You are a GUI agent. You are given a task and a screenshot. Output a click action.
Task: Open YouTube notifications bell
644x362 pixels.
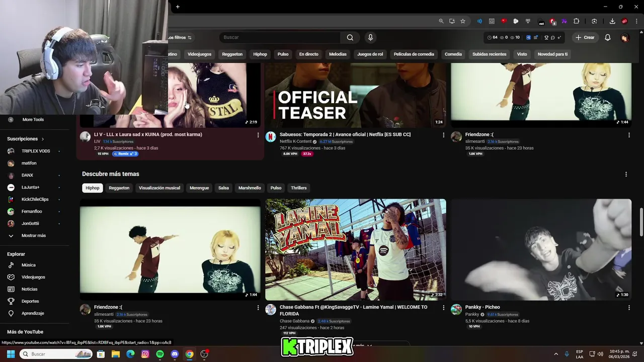click(607, 37)
